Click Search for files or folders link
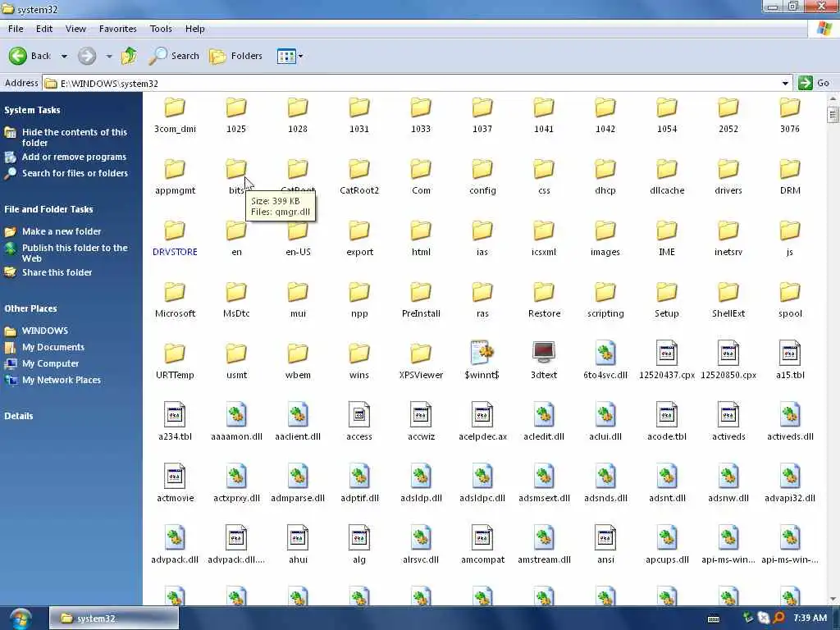 coord(75,173)
